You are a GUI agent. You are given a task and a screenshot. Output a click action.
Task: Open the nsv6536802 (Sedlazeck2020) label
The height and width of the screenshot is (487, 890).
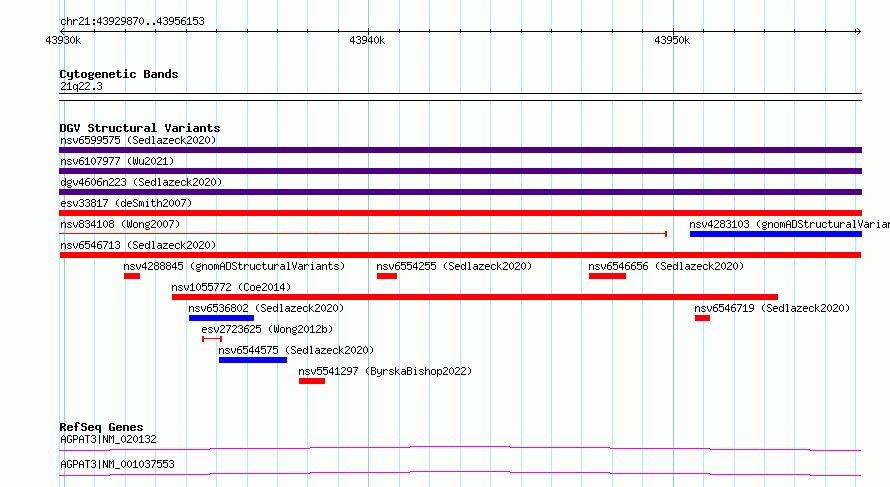coord(266,308)
